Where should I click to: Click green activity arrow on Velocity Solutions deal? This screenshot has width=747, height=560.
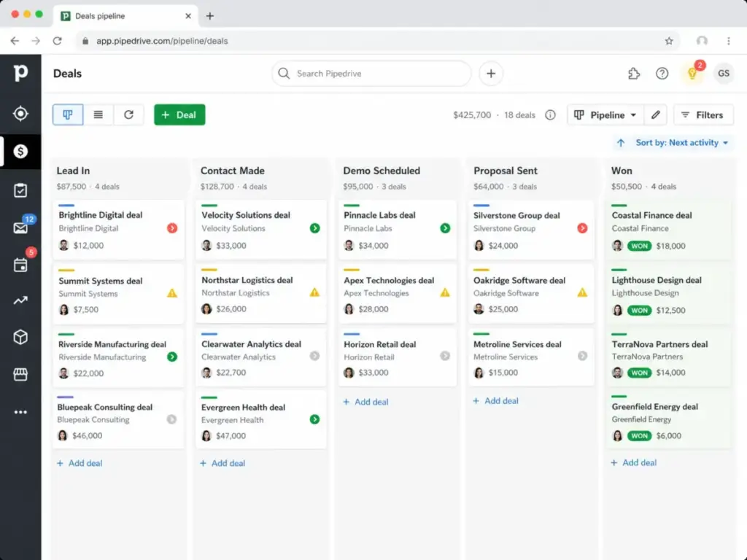click(314, 228)
